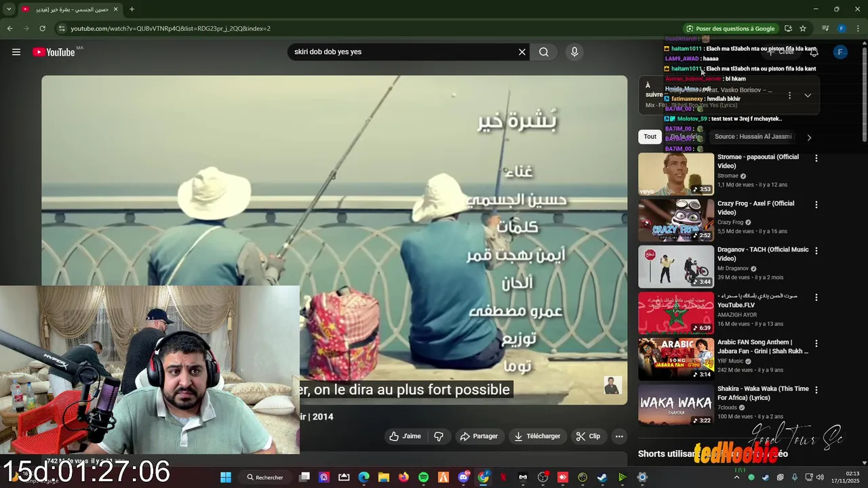Image resolution: width=868 pixels, height=488 pixels.
Task: Expand the 'À suivre' mix playlist panel
Action: pyautogui.click(x=808, y=96)
